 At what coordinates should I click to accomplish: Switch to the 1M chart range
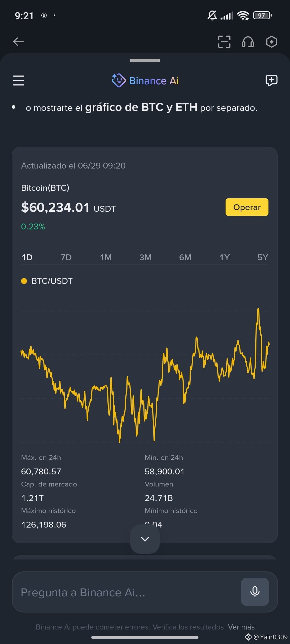pos(106,257)
